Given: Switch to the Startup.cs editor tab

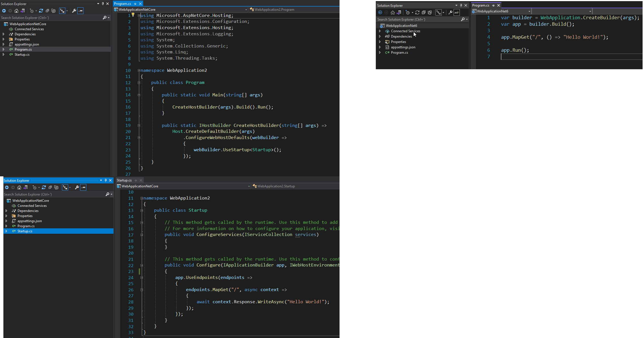Looking at the screenshot, I should (x=124, y=180).
